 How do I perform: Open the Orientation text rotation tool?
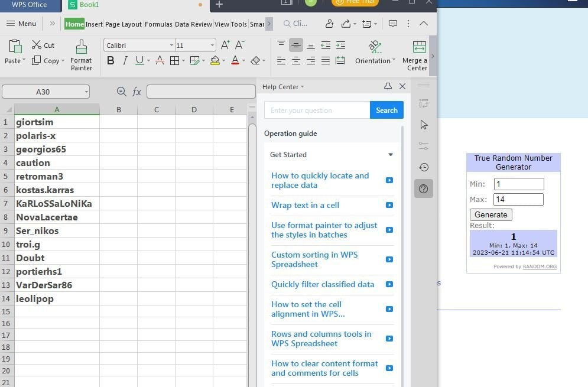coord(374,47)
